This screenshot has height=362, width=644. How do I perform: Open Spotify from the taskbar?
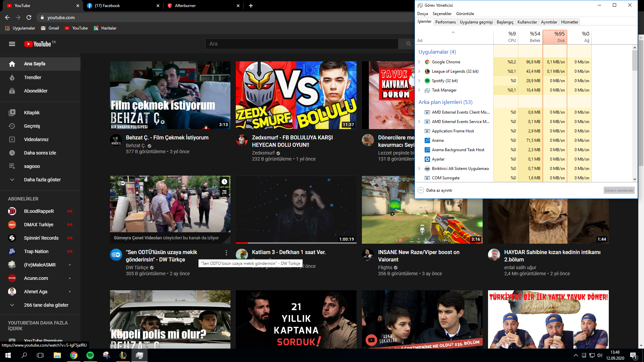click(x=90, y=355)
